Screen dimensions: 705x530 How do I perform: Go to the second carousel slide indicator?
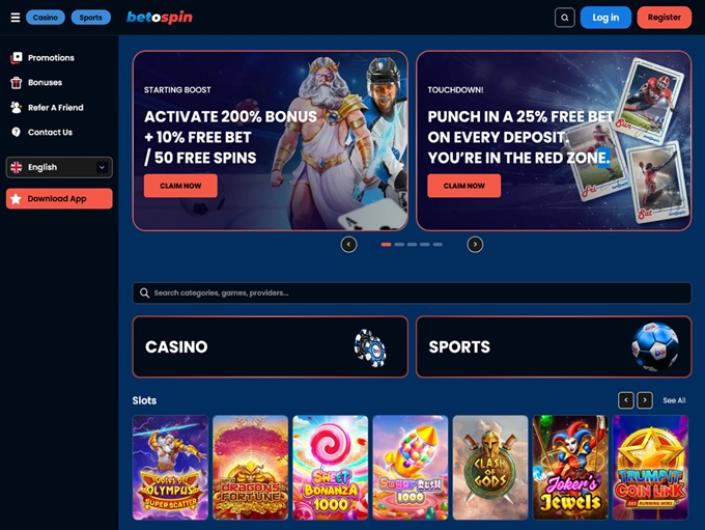tap(399, 245)
